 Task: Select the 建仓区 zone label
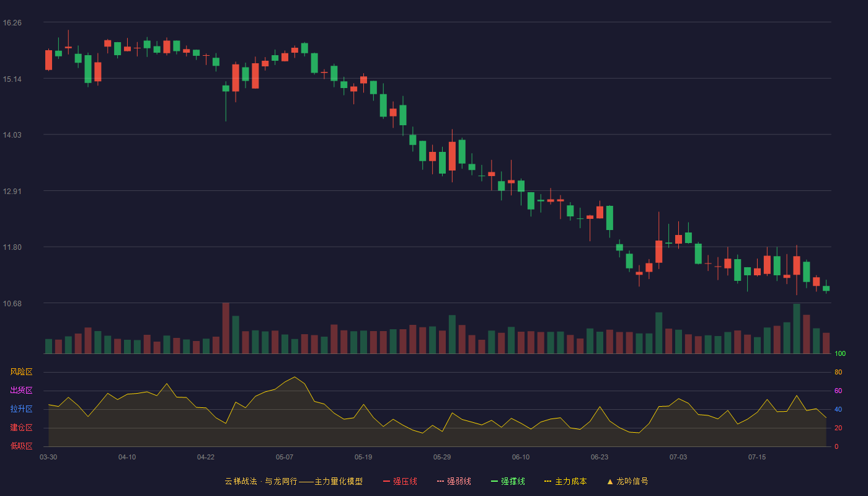(21, 428)
